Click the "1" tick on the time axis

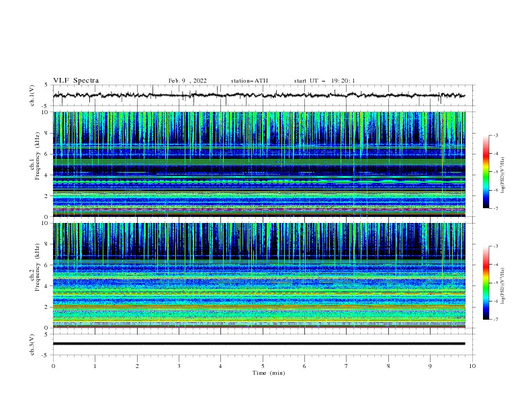tap(95, 366)
